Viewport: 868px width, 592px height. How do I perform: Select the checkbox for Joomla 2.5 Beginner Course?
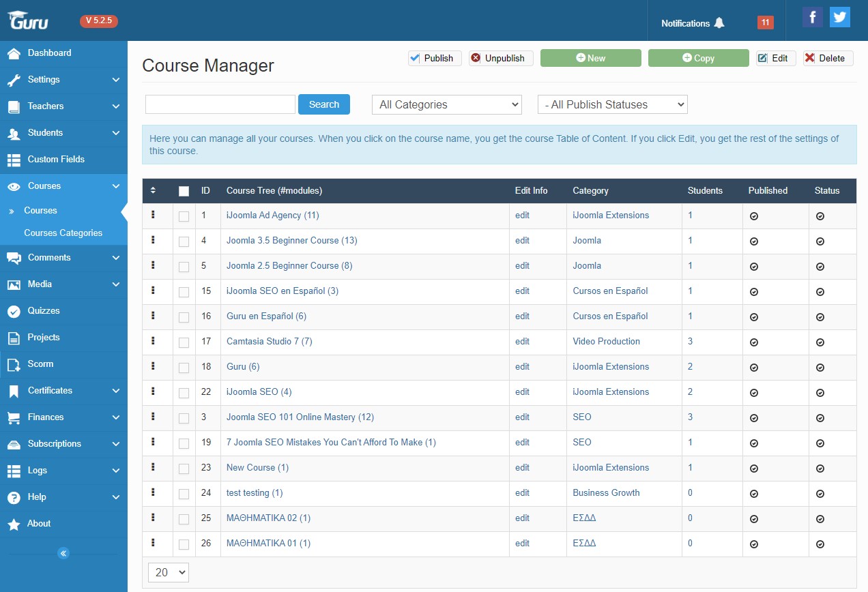[x=184, y=267]
